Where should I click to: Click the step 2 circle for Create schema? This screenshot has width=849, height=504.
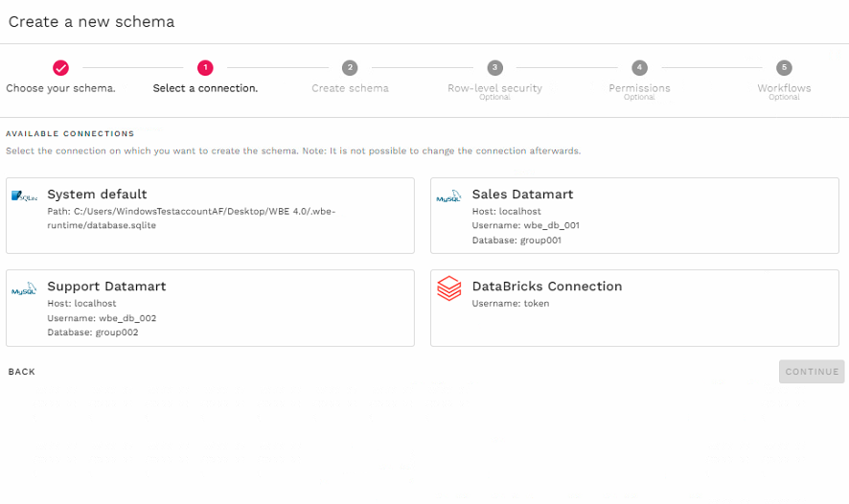[x=350, y=67]
